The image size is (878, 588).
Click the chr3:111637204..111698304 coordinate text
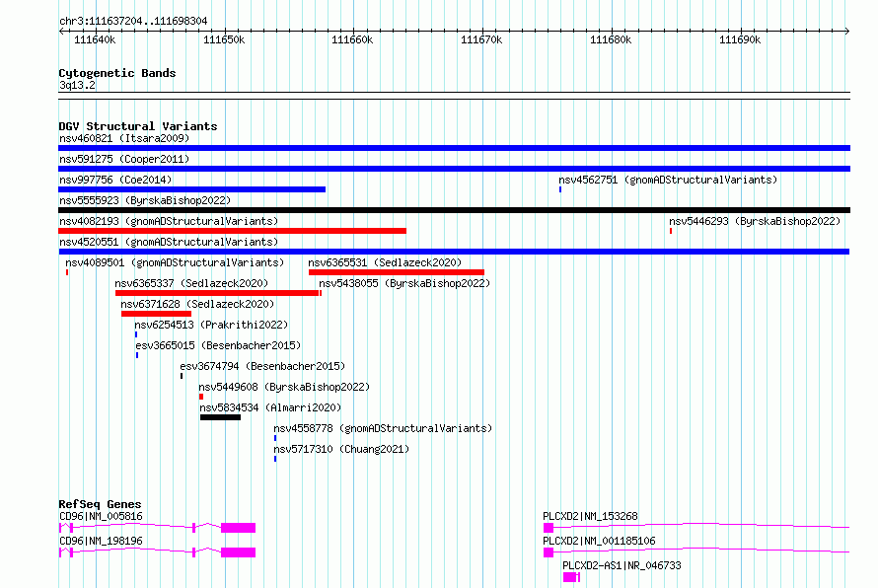click(133, 21)
